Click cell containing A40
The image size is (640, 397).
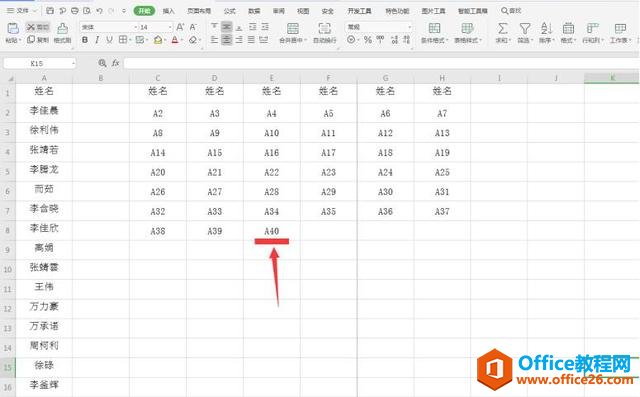(271, 231)
